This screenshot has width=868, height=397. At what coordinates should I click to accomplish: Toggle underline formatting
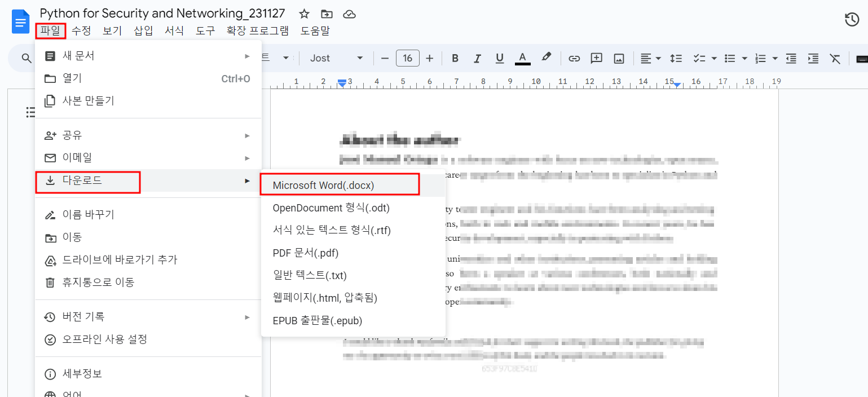click(499, 58)
